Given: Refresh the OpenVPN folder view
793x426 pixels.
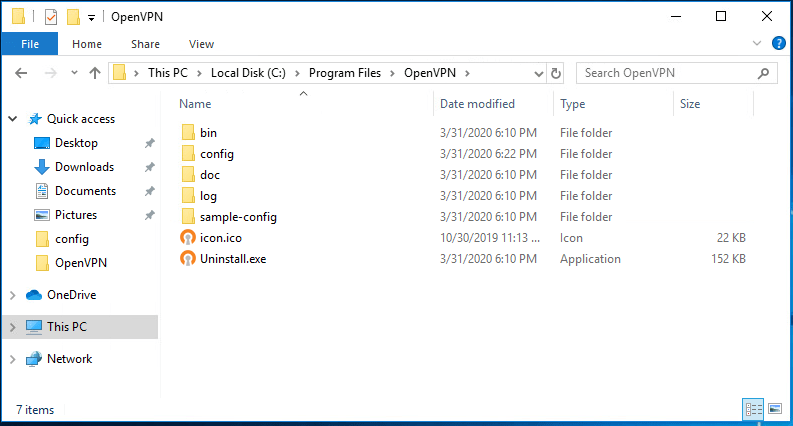Looking at the screenshot, I should point(555,73).
